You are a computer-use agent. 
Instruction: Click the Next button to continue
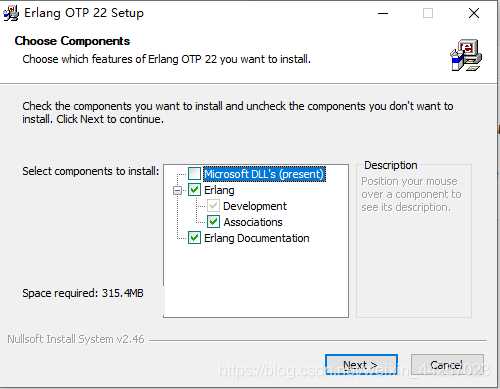pos(361,365)
